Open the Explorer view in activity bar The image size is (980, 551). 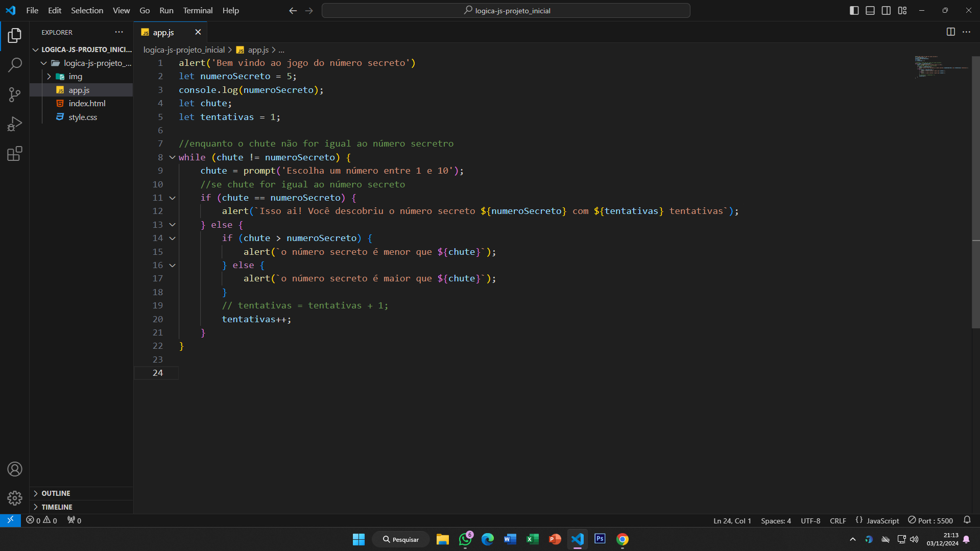[x=15, y=36]
